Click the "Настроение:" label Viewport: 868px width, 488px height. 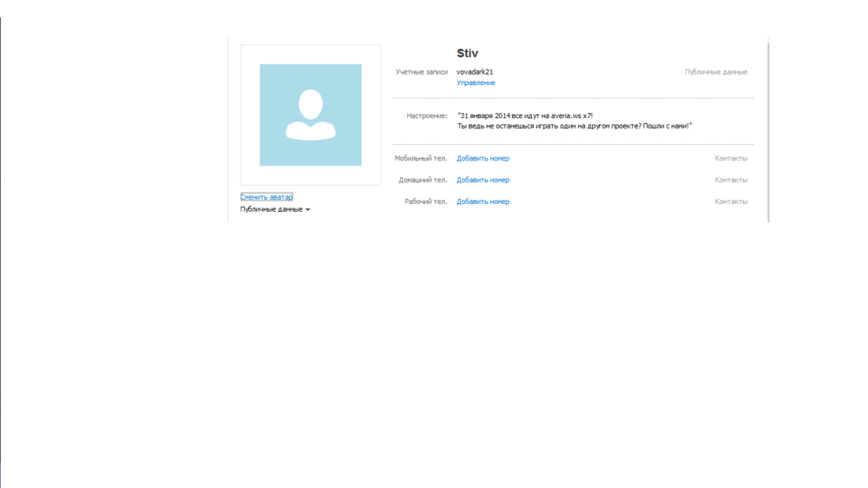coord(426,115)
